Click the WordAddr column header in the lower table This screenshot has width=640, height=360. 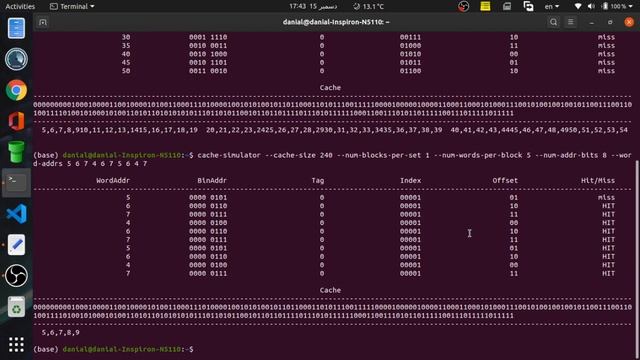click(x=113, y=180)
